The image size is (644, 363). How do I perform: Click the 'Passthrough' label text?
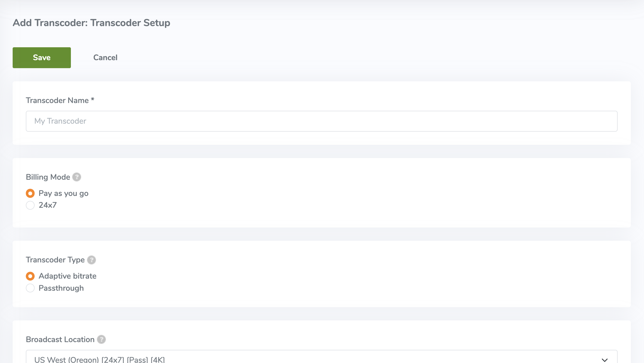point(61,288)
